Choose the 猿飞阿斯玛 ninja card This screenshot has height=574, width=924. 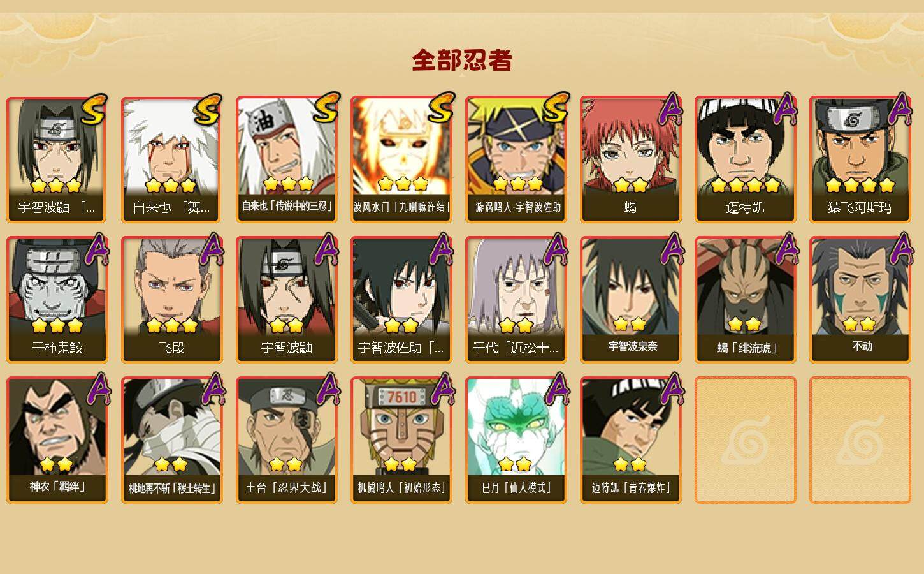point(860,159)
